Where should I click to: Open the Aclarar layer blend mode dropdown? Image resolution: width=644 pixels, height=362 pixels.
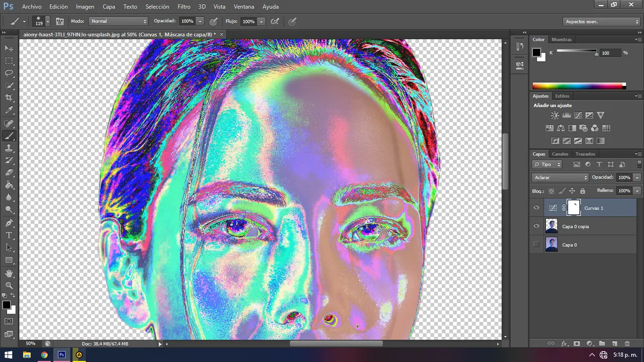pos(560,177)
